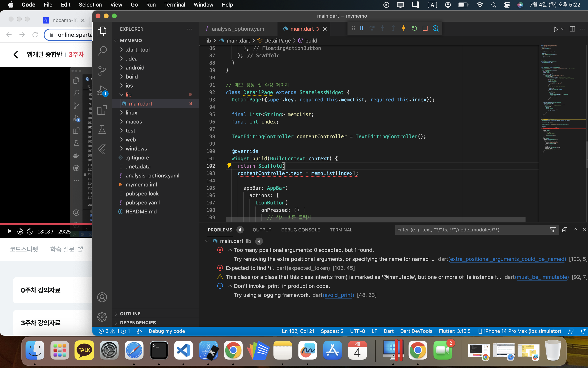The height and width of the screenshot is (368, 588).
Task: Open the Run and Debug view
Action: (102, 91)
